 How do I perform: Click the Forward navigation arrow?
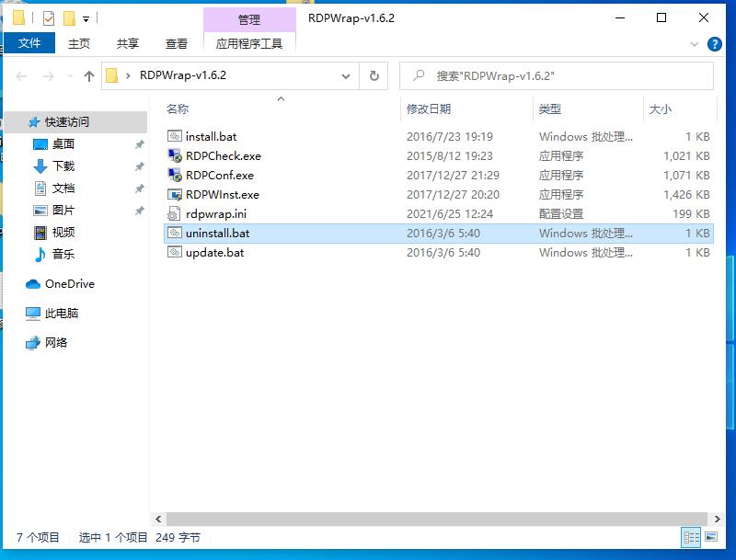49,75
